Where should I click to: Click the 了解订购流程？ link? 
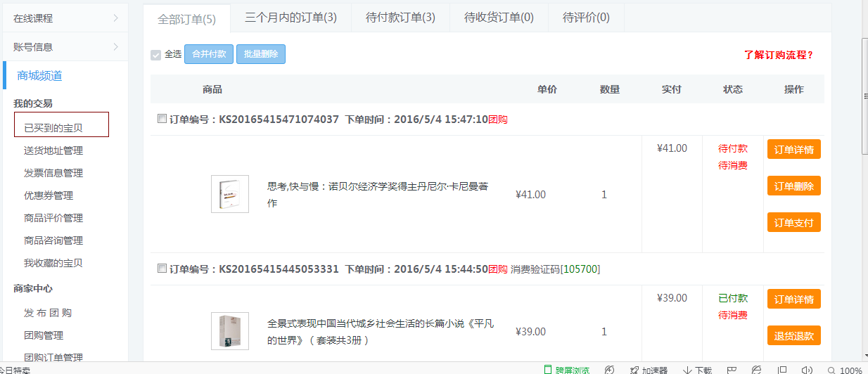pos(779,55)
